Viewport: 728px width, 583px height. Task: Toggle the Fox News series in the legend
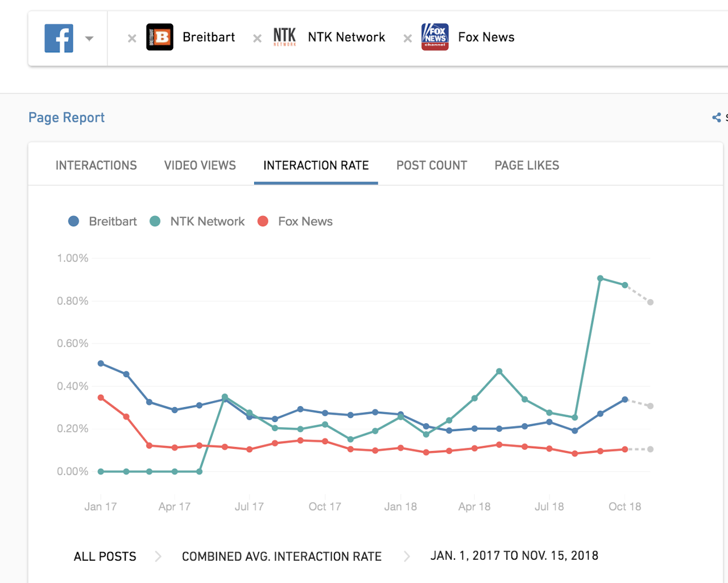point(295,221)
